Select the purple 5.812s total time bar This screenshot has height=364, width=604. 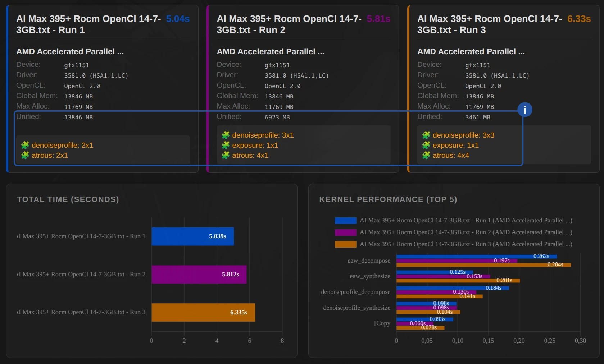(x=199, y=275)
